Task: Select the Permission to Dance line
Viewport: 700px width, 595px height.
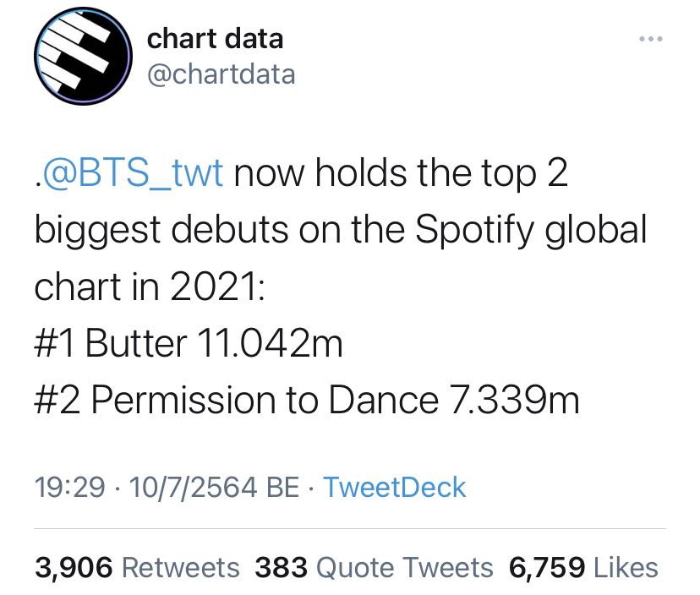Action: pyautogui.click(x=307, y=400)
